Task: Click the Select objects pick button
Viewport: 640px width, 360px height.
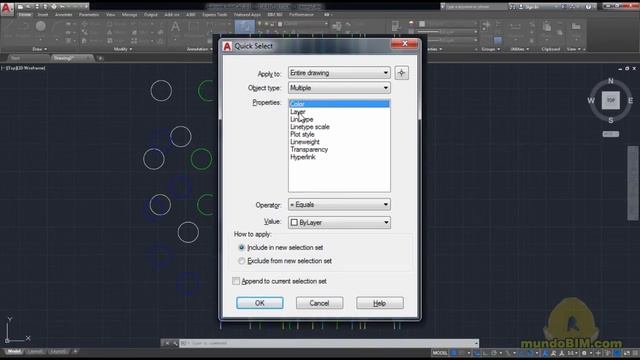Action: [x=402, y=73]
